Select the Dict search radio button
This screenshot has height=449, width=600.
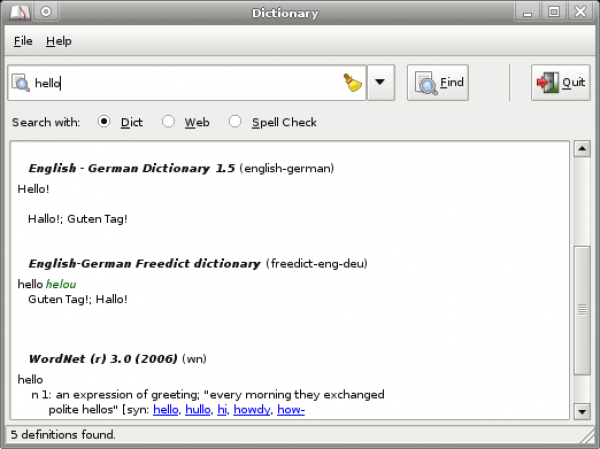point(104,121)
